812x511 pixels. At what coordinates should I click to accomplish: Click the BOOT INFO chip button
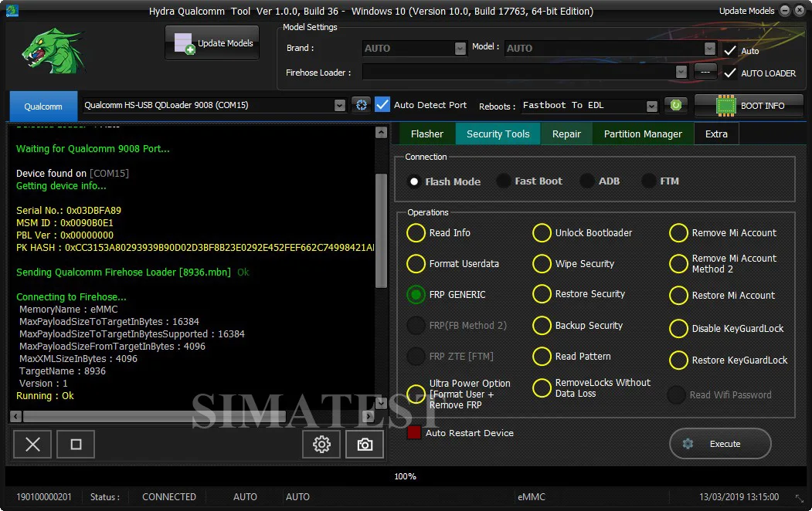[x=749, y=106]
